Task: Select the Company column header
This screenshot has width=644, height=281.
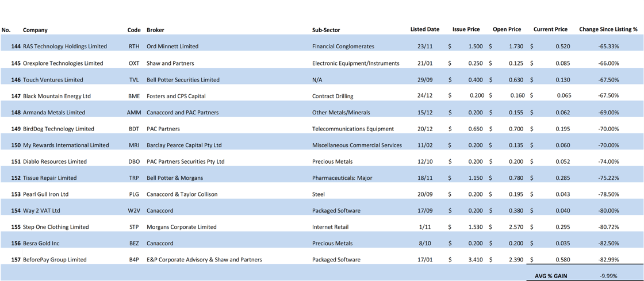Action: click(35, 30)
